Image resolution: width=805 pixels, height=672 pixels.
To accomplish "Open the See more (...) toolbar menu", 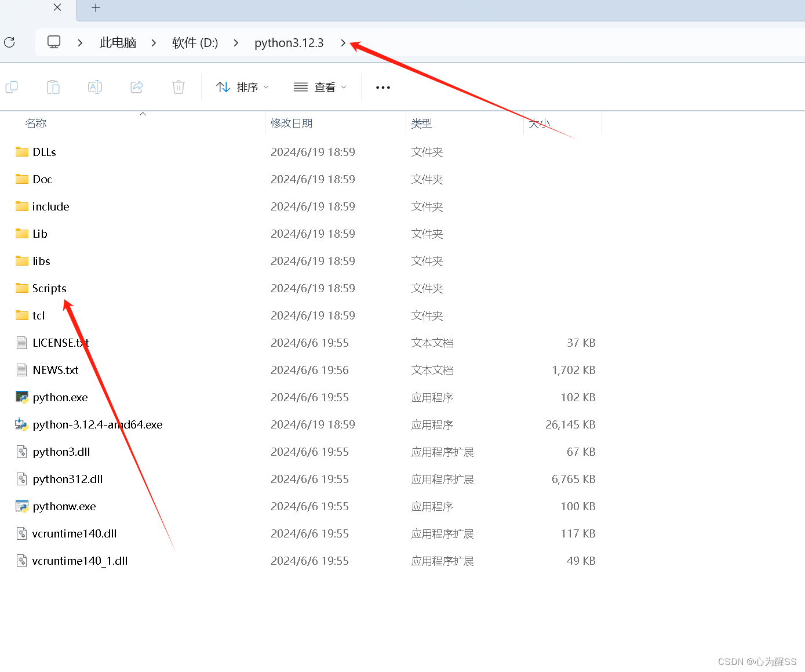I will (x=383, y=87).
